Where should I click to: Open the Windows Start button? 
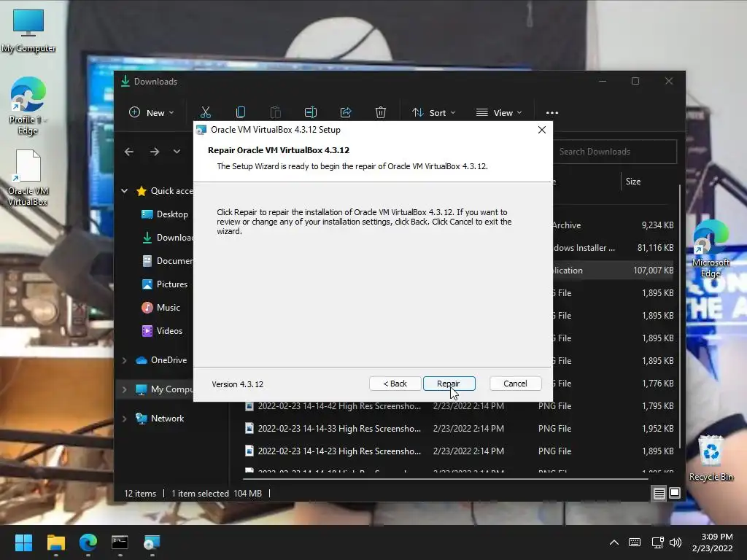pos(23,542)
